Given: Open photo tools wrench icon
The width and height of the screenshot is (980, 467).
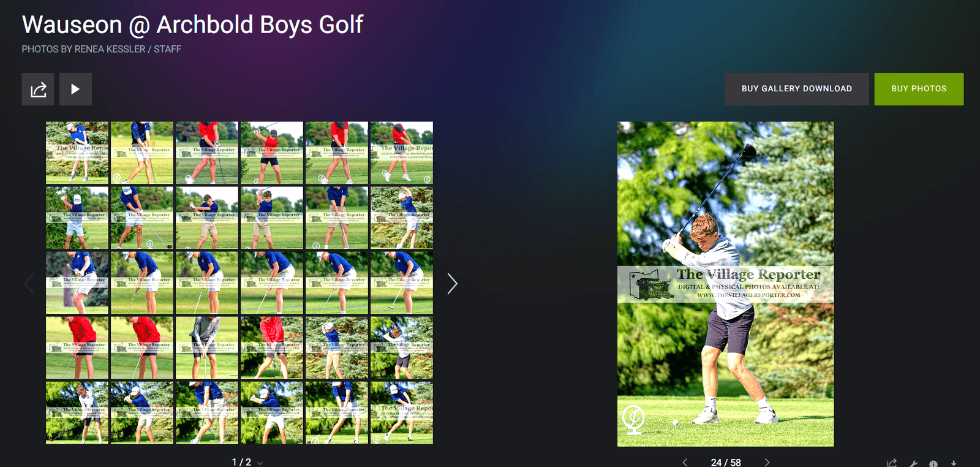Looking at the screenshot, I should tap(913, 464).
